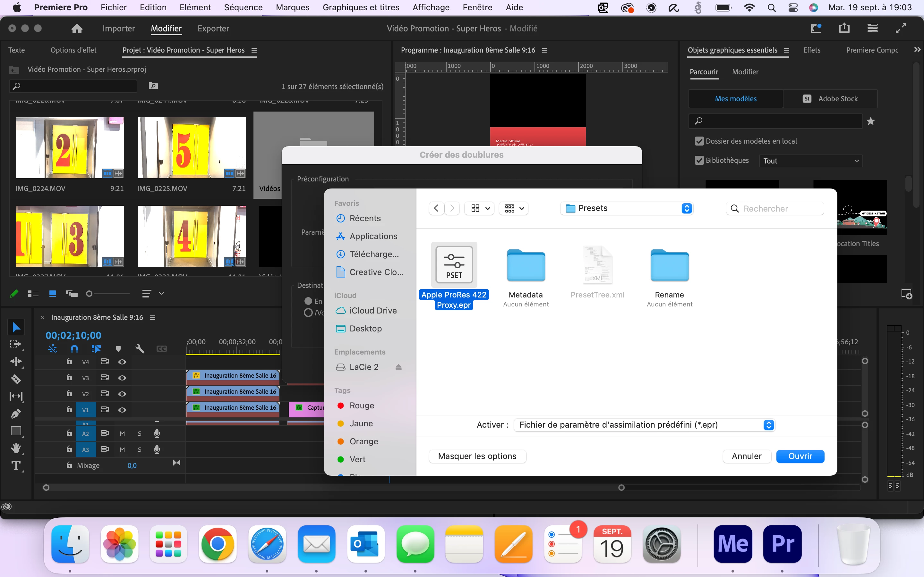Image resolution: width=924 pixels, height=577 pixels.
Task: Toggle timeline snapping magnet icon
Action: (x=74, y=348)
